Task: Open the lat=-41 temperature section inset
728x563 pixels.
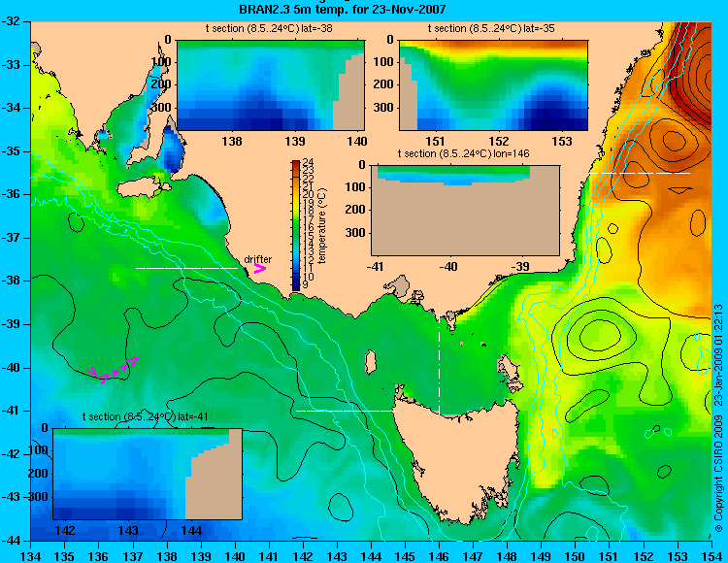Action: click(x=148, y=474)
